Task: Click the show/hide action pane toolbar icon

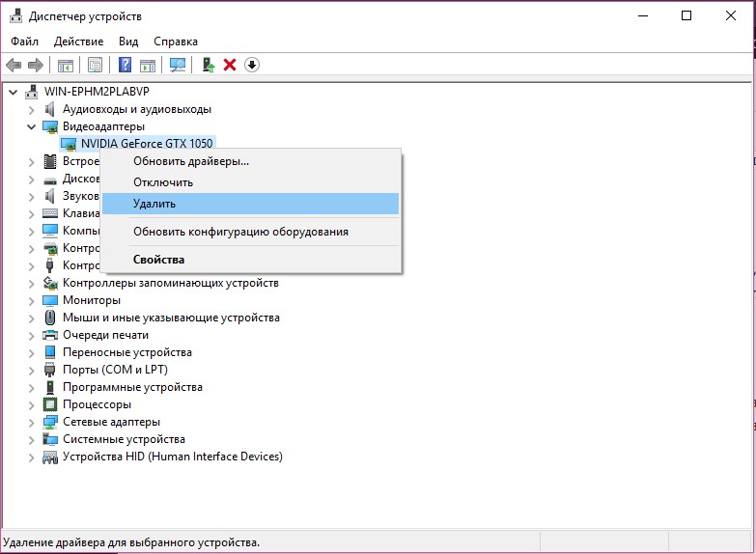Action: 148,65
